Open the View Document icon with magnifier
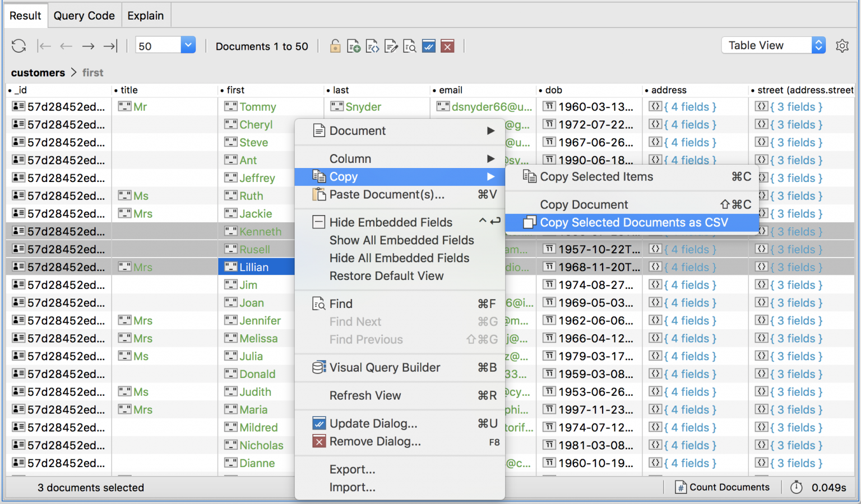Image resolution: width=861 pixels, height=504 pixels. pyautogui.click(x=410, y=46)
